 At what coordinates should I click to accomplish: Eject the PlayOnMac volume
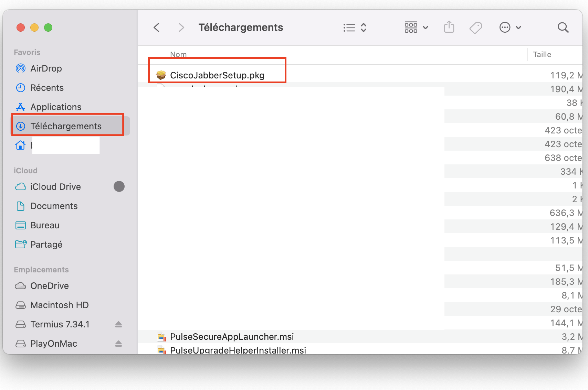[x=118, y=344]
